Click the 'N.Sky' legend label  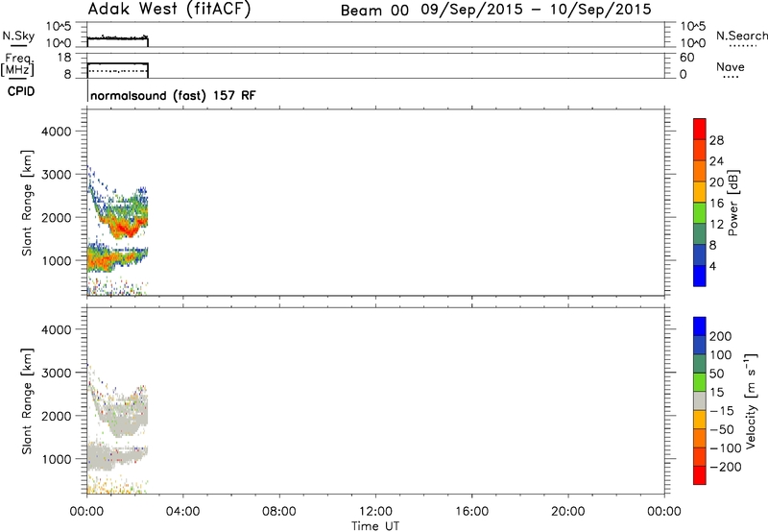18,36
